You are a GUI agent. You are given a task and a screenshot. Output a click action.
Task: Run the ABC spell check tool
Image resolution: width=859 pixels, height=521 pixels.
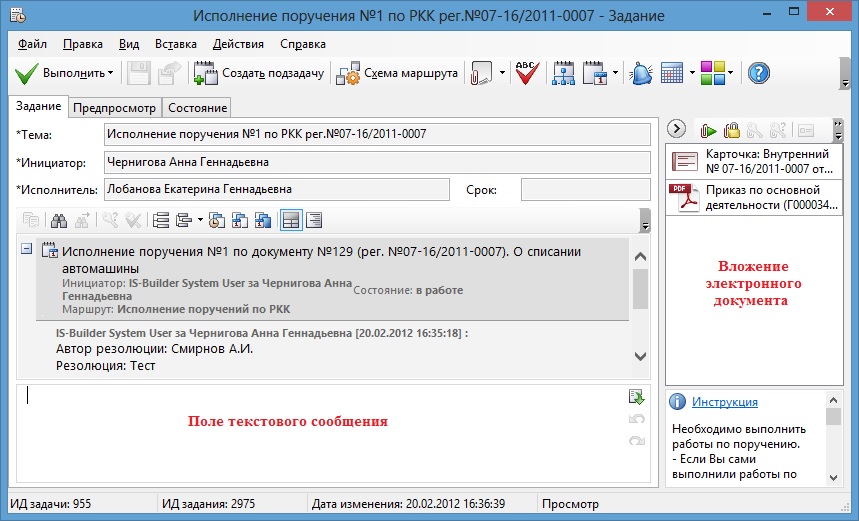527,73
